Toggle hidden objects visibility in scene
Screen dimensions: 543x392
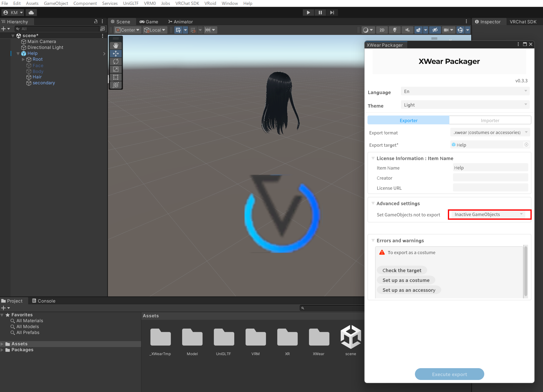435,30
